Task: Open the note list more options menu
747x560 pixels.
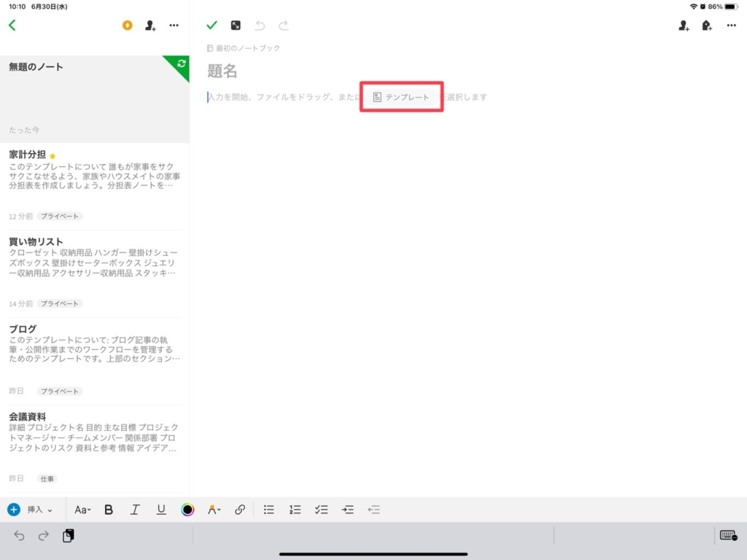Action: click(x=174, y=26)
